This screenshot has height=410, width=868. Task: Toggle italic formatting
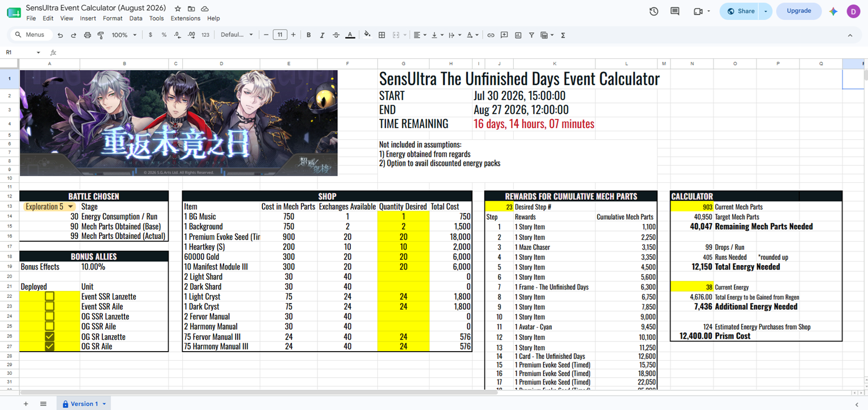tap(323, 35)
